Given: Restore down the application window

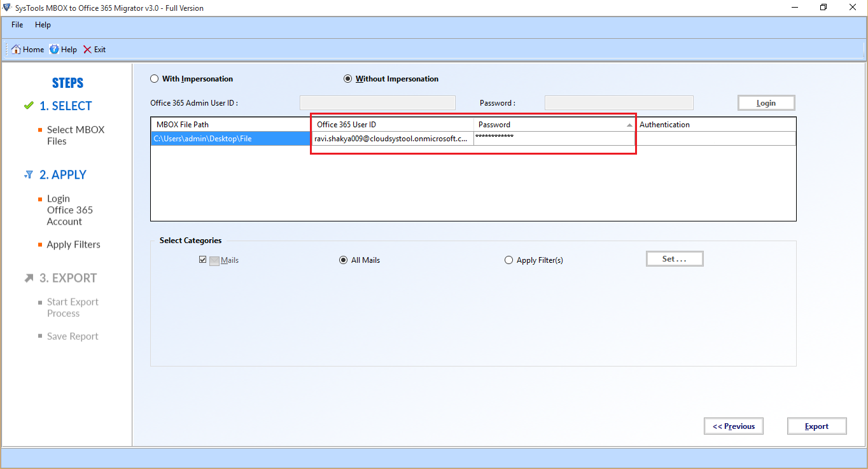Looking at the screenshot, I should tap(823, 8).
